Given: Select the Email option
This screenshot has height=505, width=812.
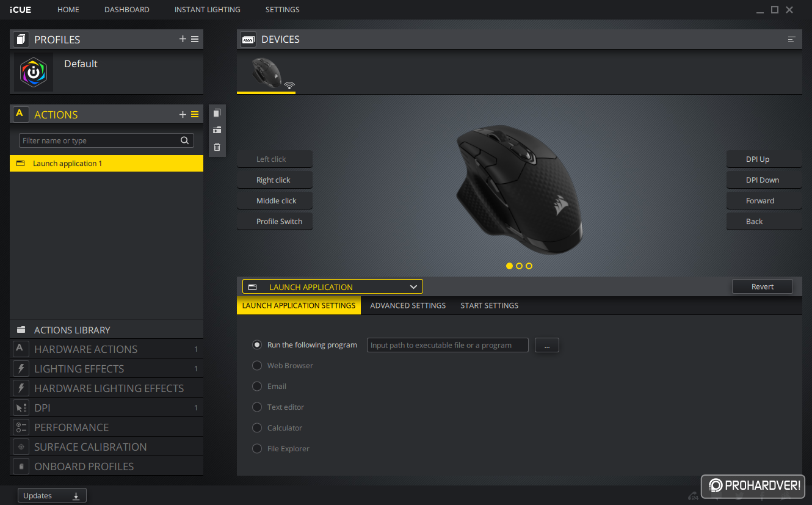Looking at the screenshot, I should 257,387.
